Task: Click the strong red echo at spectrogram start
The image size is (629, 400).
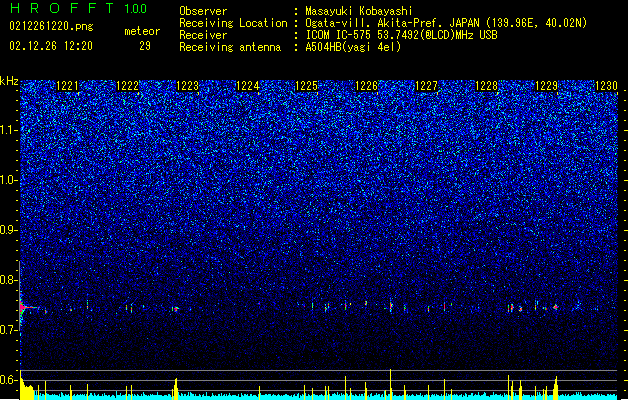Action: pyautogui.click(x=22, y=308)
